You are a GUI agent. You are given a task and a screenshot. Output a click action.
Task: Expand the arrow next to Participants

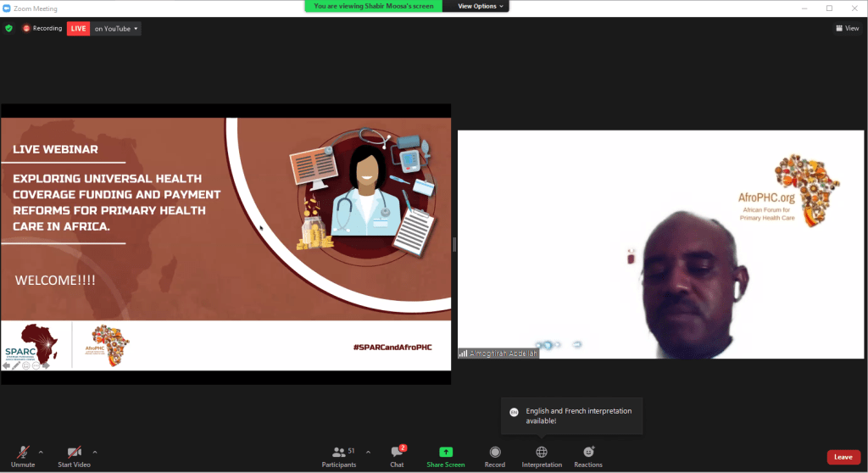pyautogui.click(x=368, y=452)
